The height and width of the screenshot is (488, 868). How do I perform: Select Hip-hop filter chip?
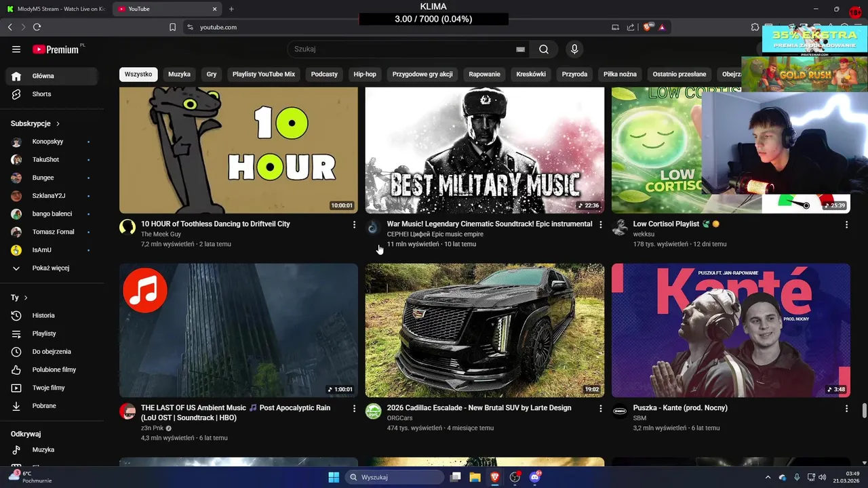tap(365, 74)
